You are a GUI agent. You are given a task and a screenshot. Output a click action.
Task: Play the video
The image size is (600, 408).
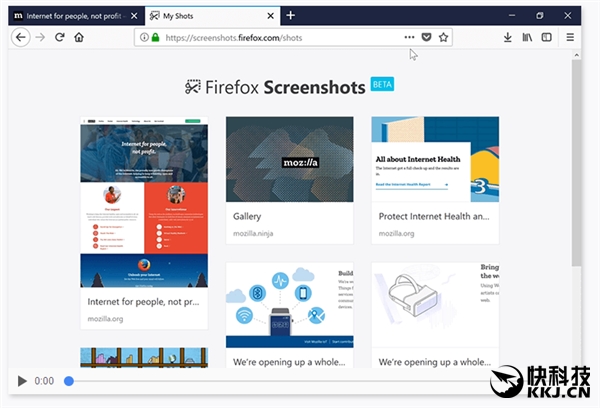22,381
